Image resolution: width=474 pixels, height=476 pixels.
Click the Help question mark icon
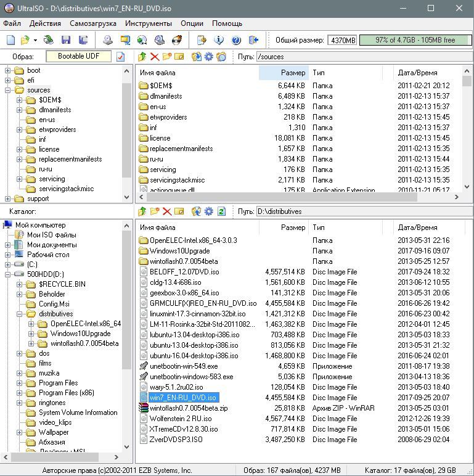click(236, 40)
